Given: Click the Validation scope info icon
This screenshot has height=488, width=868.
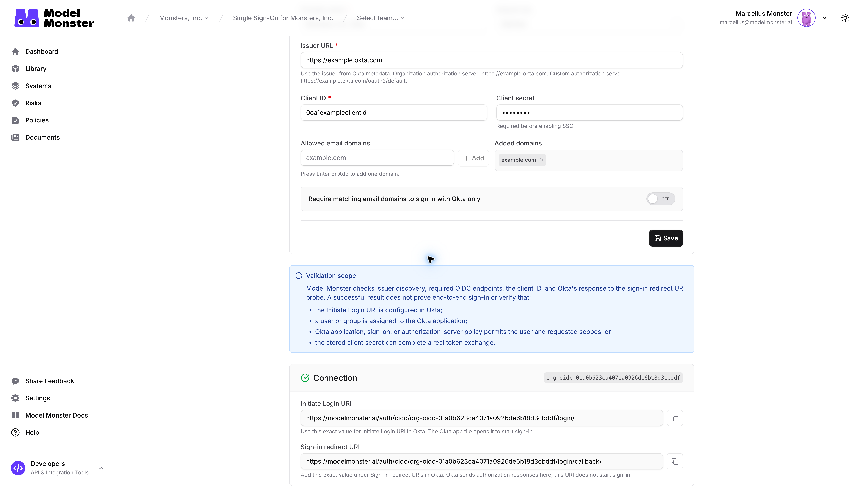Looking at the screenshot, I should point(299,275).
